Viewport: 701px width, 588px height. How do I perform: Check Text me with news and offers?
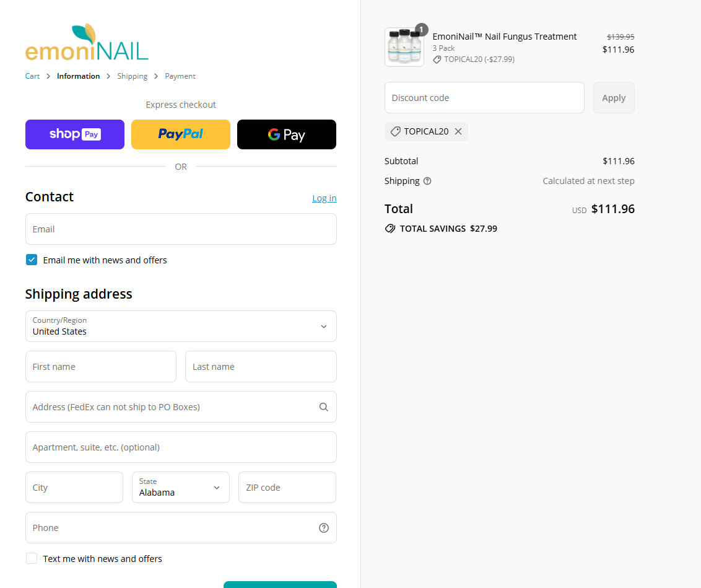point(32,558)
